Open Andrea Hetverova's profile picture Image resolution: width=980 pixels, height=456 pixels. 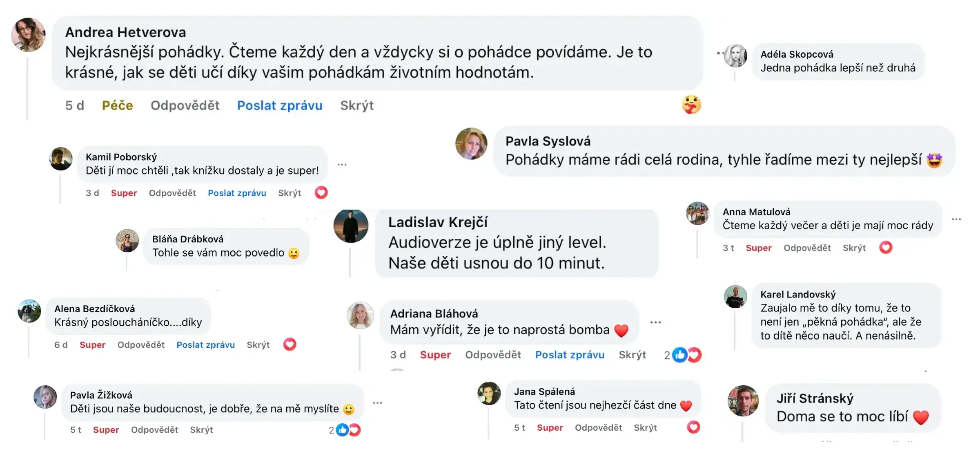28,35
